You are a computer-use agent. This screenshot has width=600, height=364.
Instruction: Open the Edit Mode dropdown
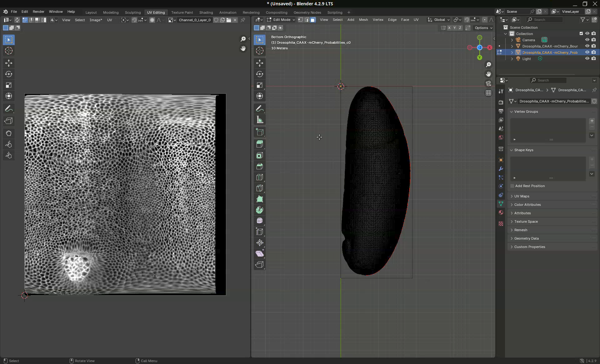pos(281,20)
